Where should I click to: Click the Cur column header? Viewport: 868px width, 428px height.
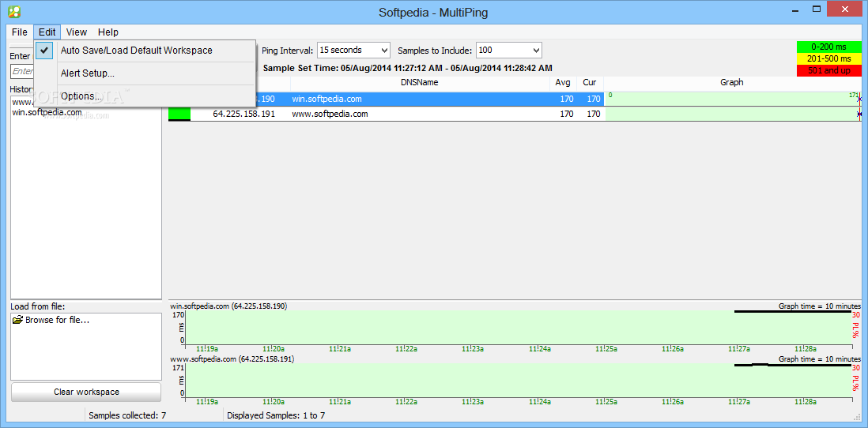point(590,82)
